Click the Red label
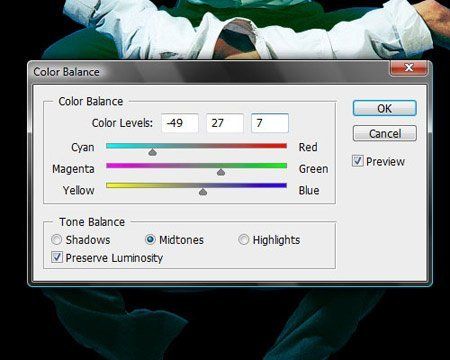Screen dimensions: 450x360 [x=308, y=147]
